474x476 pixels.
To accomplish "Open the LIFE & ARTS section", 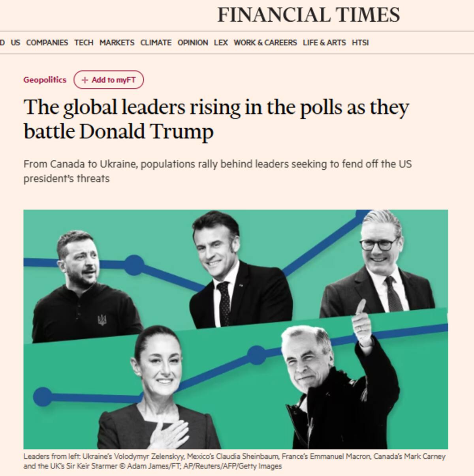I will [x=324, y=42].
